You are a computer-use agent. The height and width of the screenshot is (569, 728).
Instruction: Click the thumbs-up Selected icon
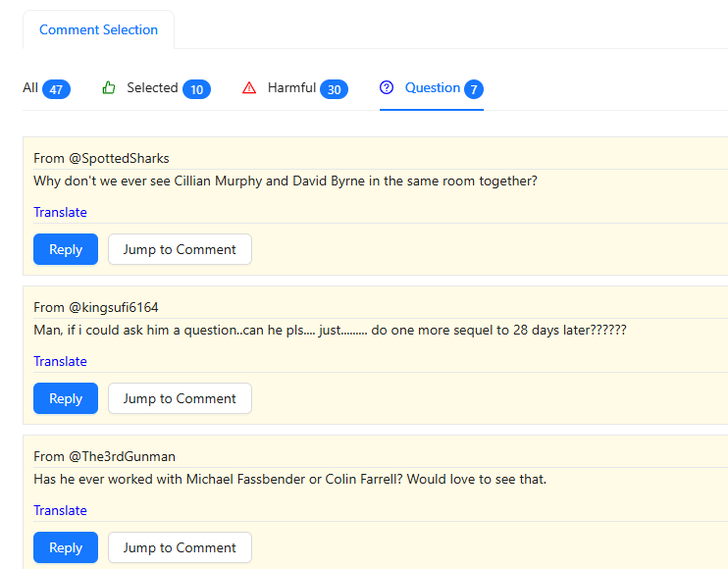click(x=109, y=88)
